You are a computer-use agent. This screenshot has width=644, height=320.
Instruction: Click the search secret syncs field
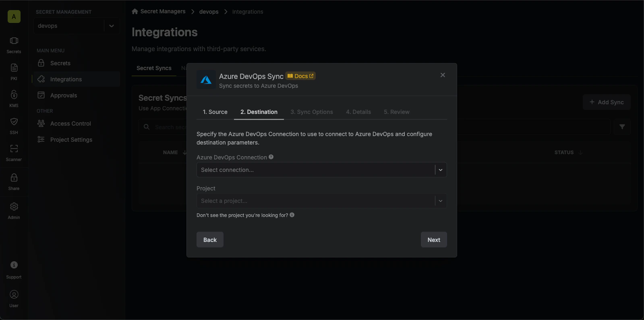pos(375,127)
